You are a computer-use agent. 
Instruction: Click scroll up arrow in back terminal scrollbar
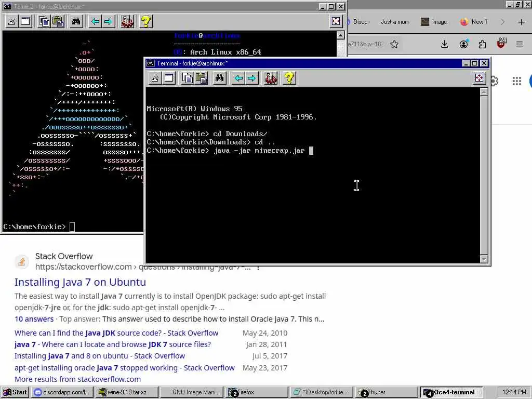click(341, 35)
